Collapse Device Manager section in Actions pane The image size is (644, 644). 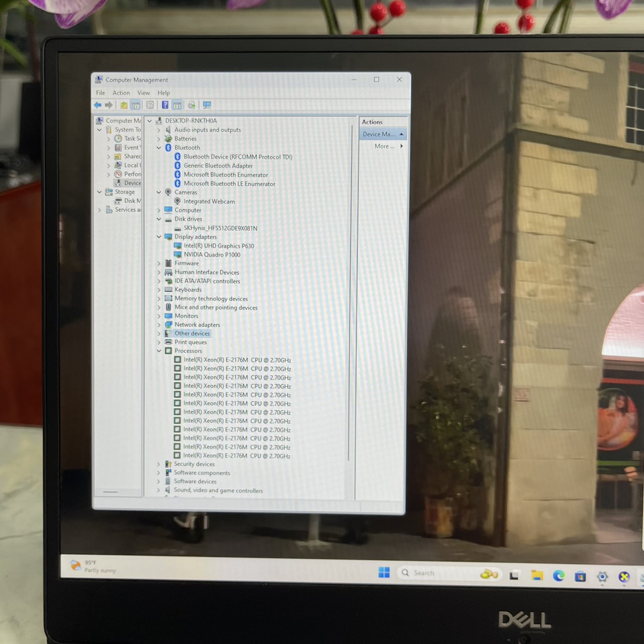401,134
